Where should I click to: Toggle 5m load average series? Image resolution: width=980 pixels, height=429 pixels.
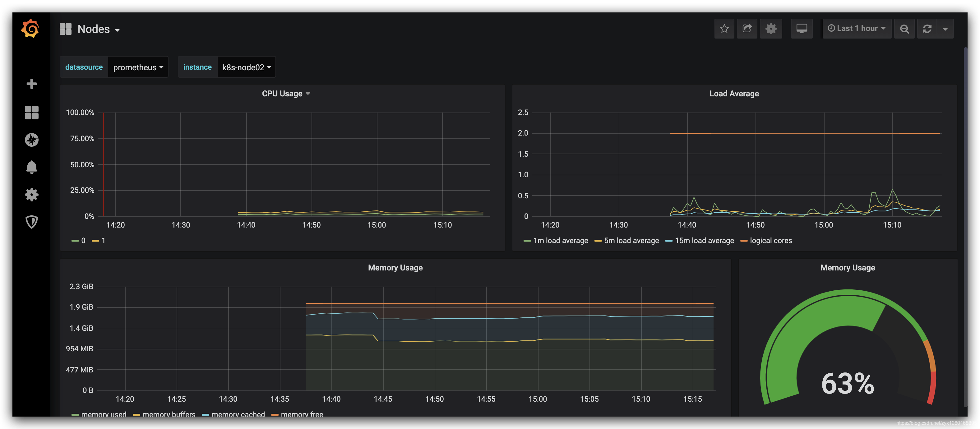click(626, 241)
